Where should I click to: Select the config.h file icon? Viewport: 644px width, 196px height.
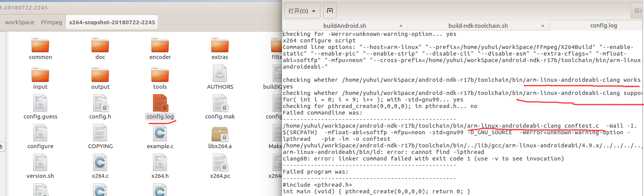(100, 103)
